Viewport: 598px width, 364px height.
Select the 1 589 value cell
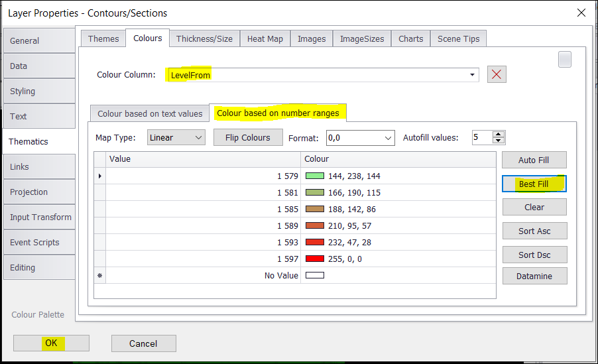coord(203,226)
